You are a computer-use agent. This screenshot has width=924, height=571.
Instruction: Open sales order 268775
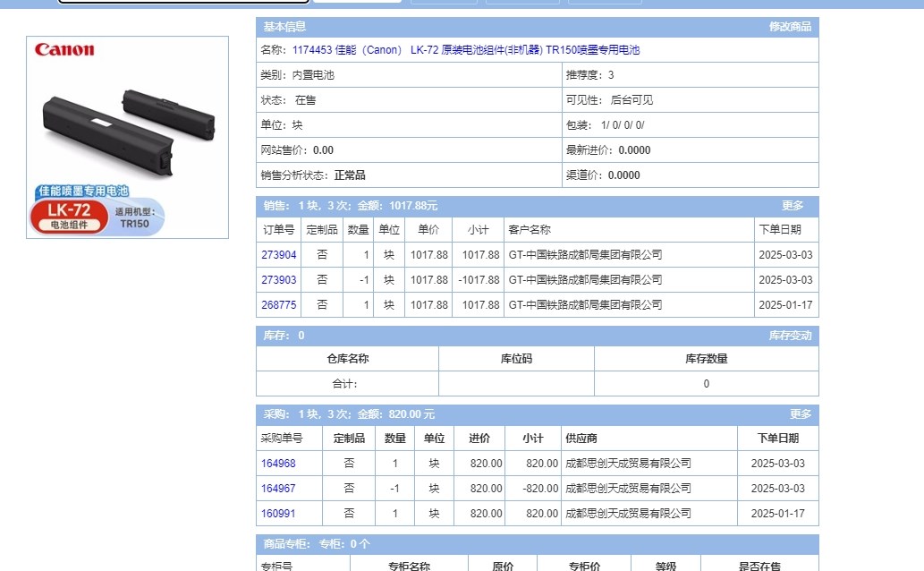(279, 305)
